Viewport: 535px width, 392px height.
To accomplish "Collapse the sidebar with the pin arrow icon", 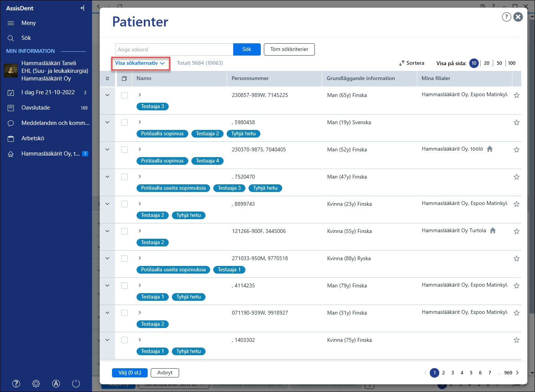I will click(82, 8).
